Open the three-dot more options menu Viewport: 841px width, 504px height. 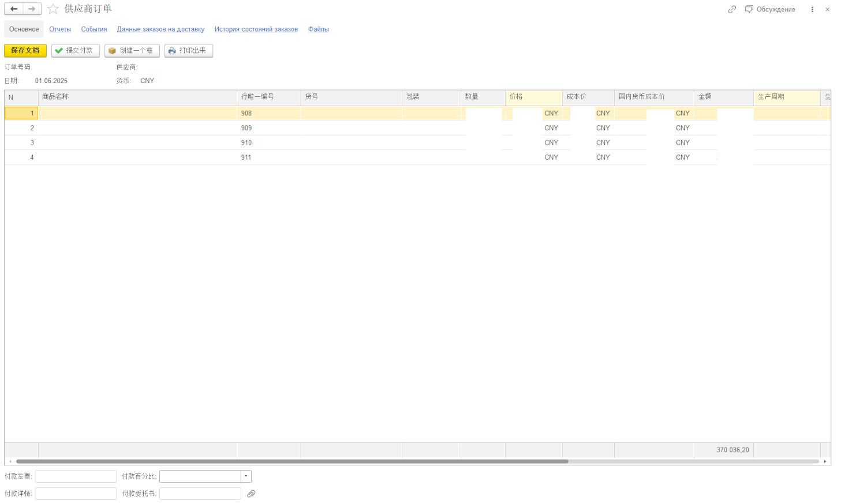[x=812, y=9]
